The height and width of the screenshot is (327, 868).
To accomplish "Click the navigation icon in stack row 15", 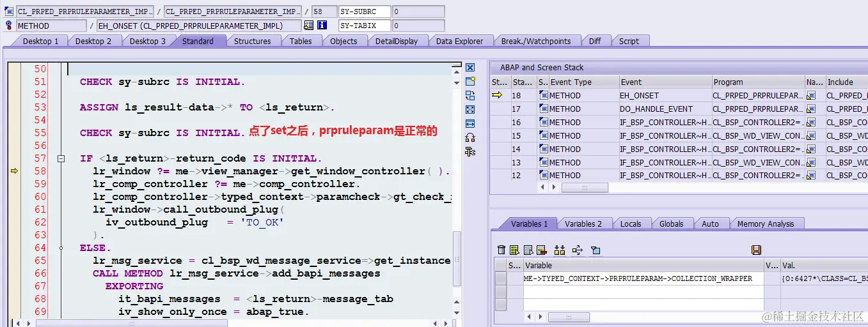I will pyautogui.click(x=811, y=135).
